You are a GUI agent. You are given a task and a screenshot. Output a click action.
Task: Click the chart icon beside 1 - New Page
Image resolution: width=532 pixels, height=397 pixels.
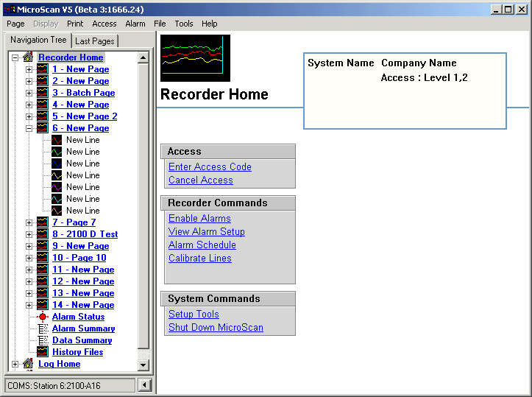pos(43,69)
